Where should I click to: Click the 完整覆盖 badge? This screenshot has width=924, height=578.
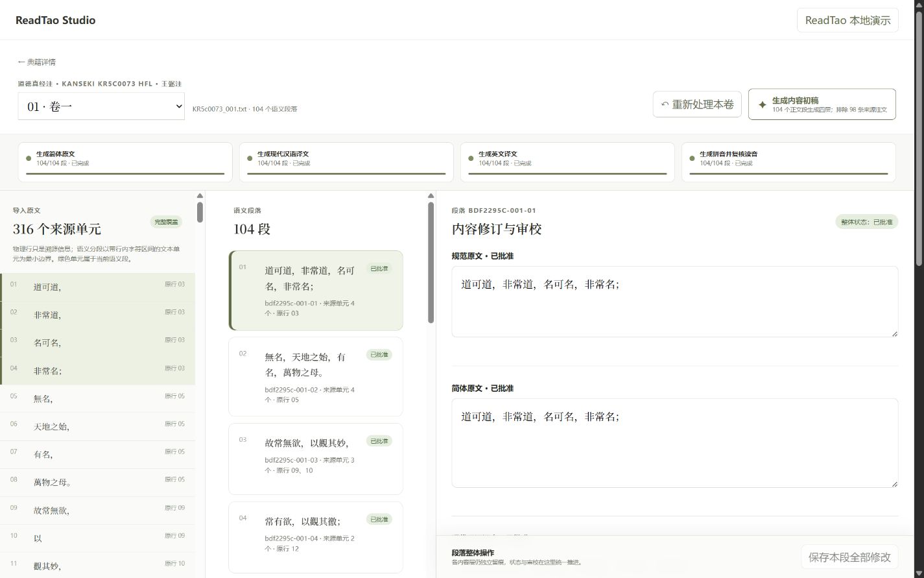pos(166,222)
